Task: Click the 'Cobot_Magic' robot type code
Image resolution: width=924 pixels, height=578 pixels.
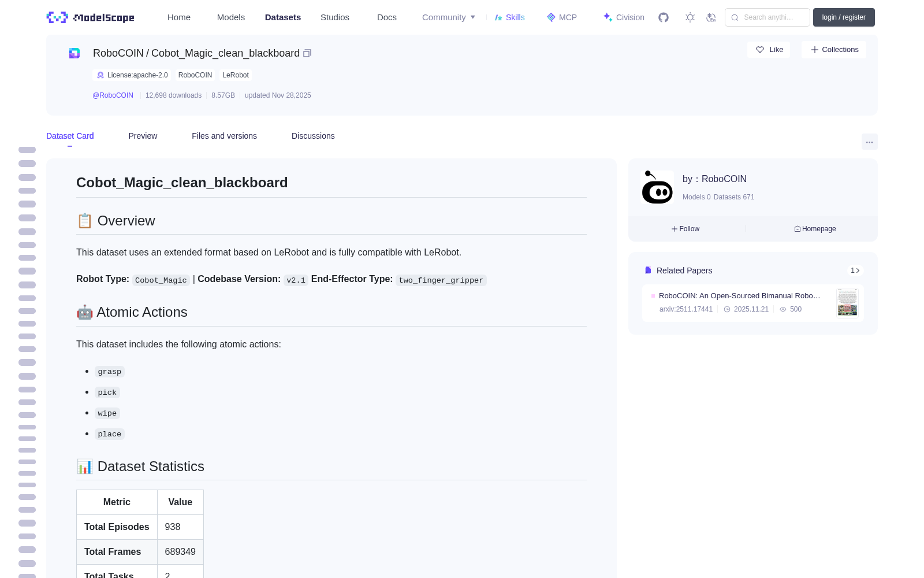Action: coord(161,280)
